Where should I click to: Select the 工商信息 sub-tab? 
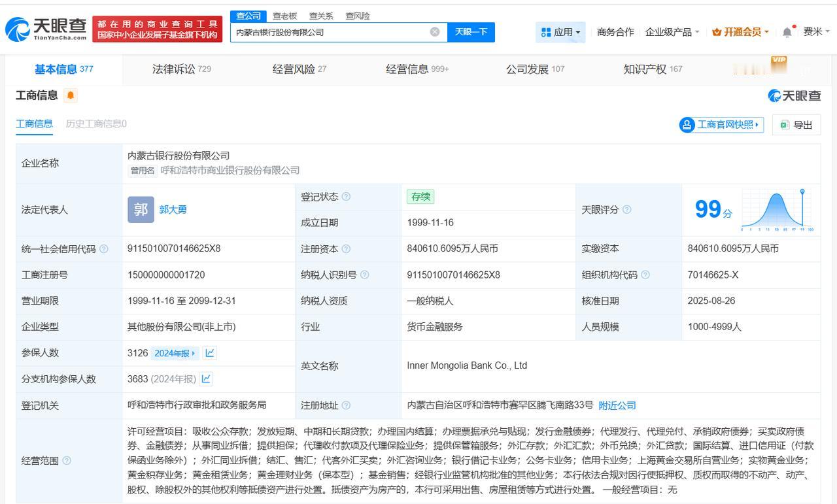point(34,124)
